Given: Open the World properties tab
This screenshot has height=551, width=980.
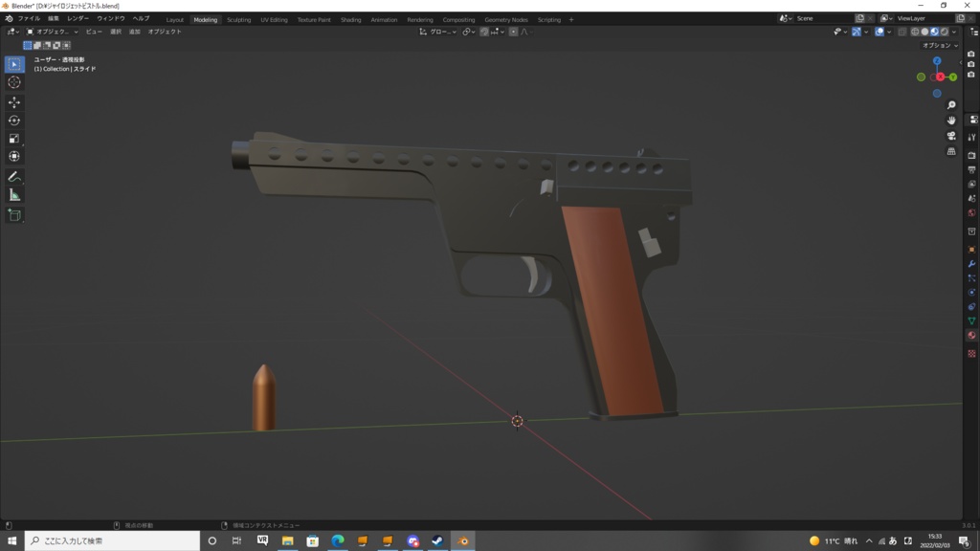Looking at the screenshot, I should click(x=972, y=213).
